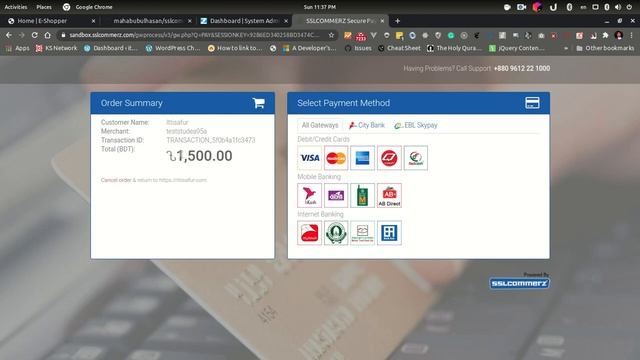Open the volume indicator in top bar

(618, 7)
